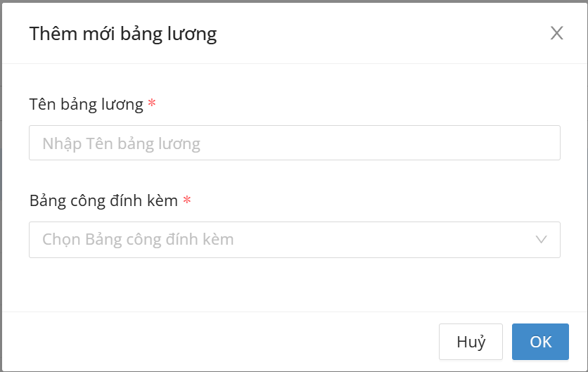Click blank space right of Tên bảng lương label
This screenshot has height=372, width=588.
tap(352, 104)
